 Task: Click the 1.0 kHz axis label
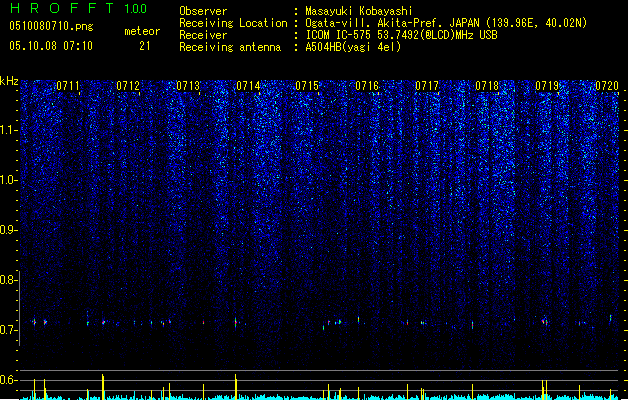[x=8, y=180]
